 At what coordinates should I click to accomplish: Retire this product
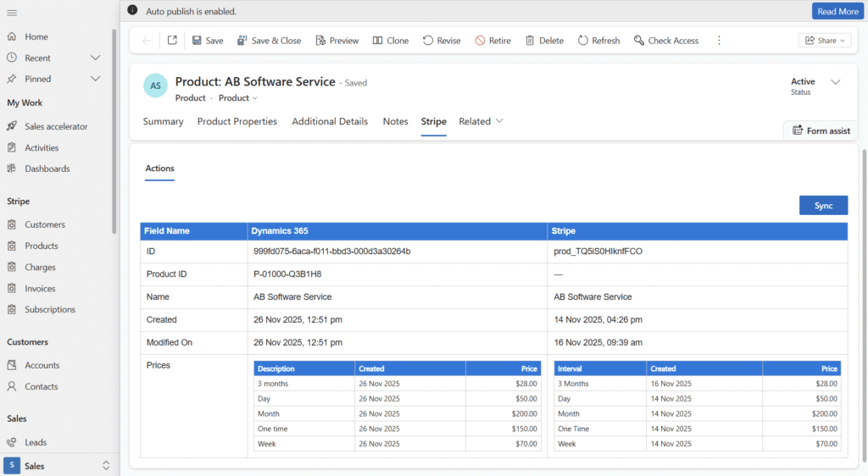(x=492, y=41)
